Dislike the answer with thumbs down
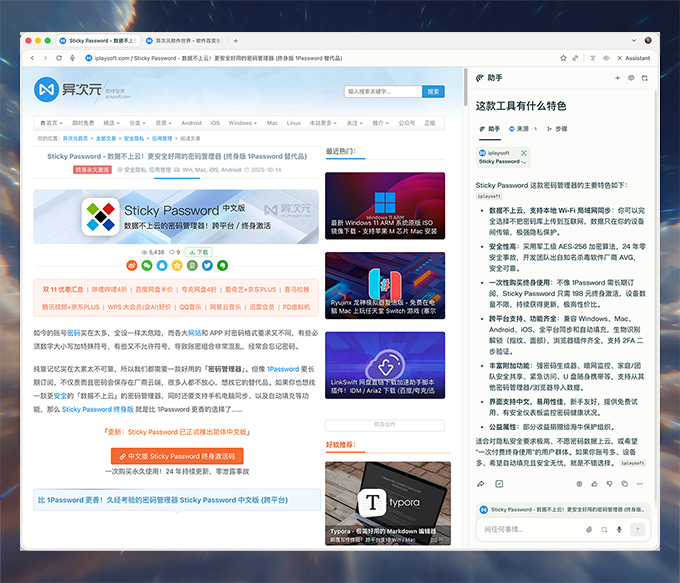The width and height of the screenshot is (680, 583). point(609,484)
